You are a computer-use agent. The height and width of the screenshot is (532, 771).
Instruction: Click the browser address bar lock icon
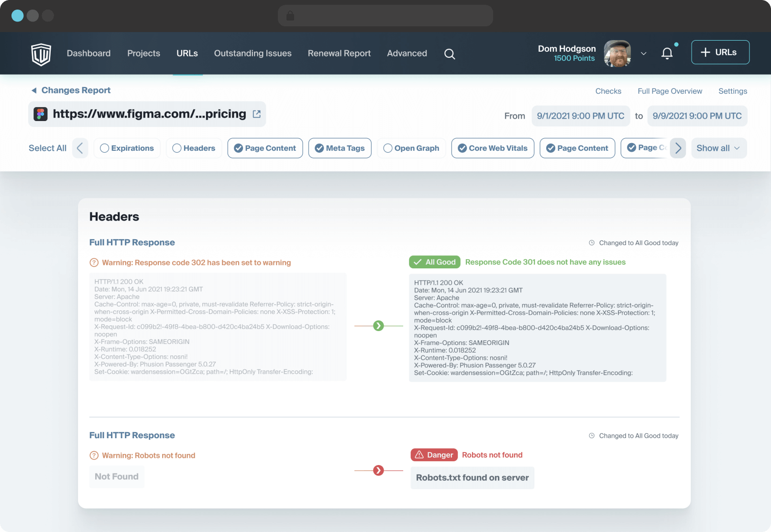click(290, 16)
